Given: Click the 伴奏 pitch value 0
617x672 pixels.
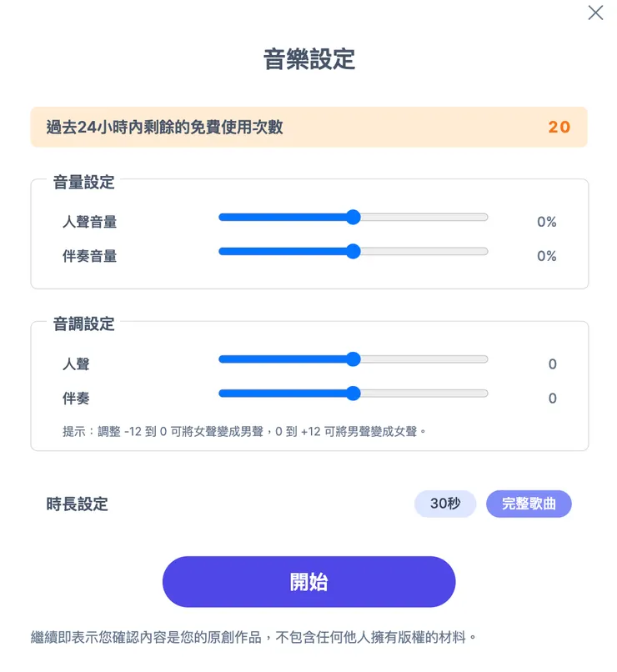Looking at the screenshot, I should coord(552,399).
